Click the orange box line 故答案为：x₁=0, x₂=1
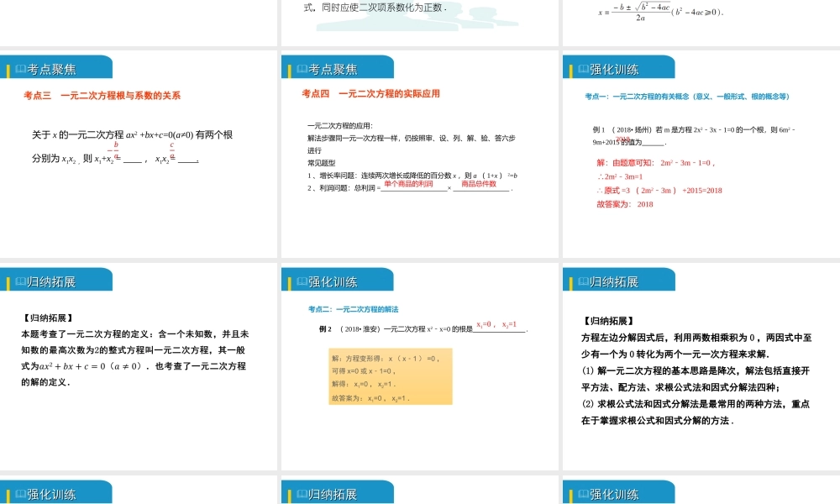This screenshot has width=840, height=504. pos(370,398)
